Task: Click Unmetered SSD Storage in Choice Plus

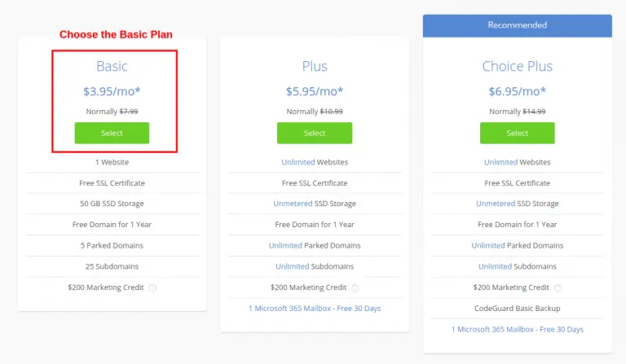Action: point(518,204)
